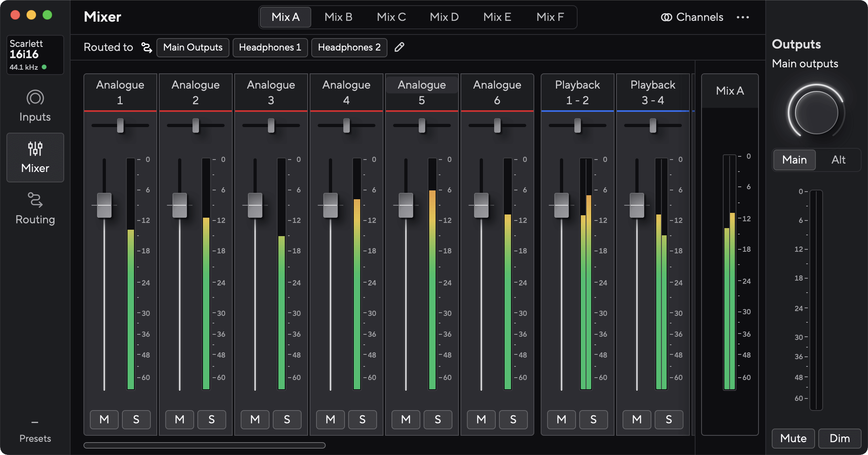Open the Routing page in sidebar
Image resolution: width=868 pixels, height=455 pixels.
click(35, 209)
